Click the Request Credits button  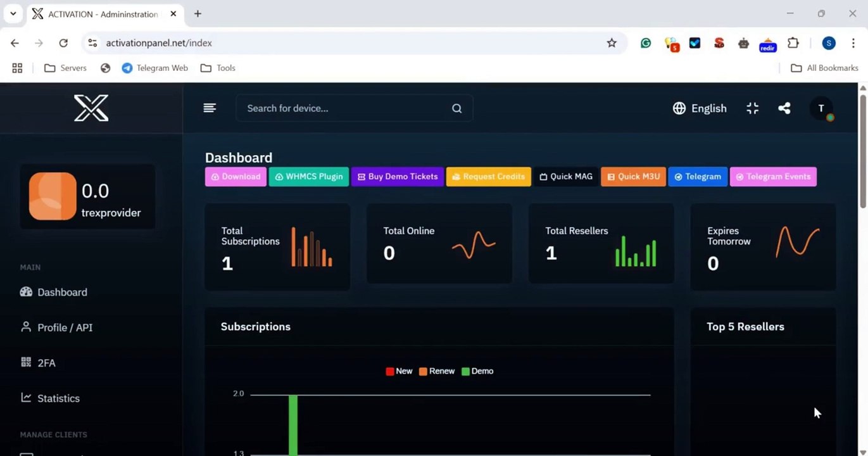[488, 177]
